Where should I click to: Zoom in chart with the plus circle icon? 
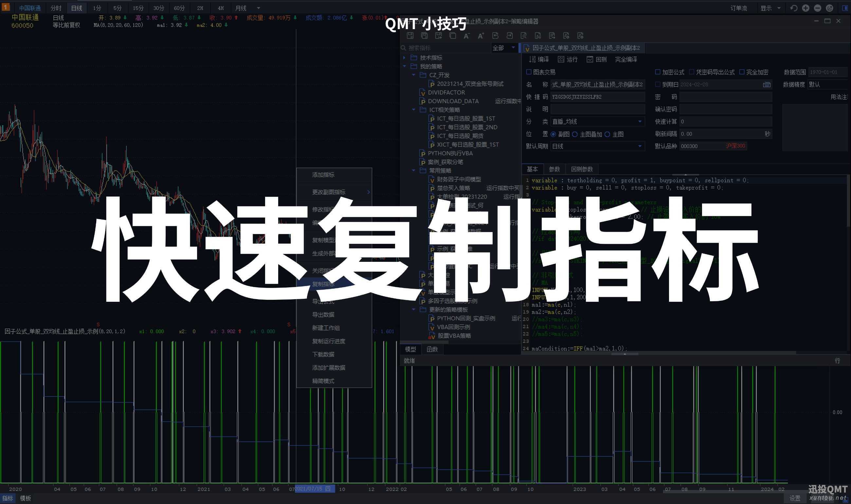(806, 8)
